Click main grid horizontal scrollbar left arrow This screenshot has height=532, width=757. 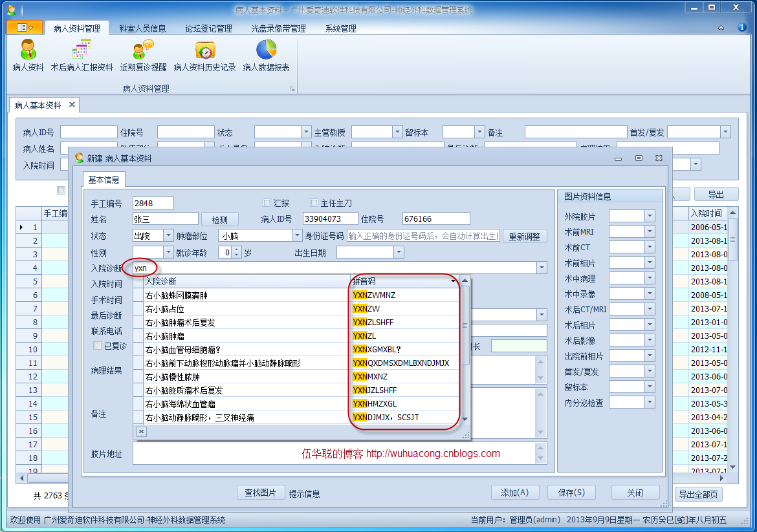(x=21, y=478)
